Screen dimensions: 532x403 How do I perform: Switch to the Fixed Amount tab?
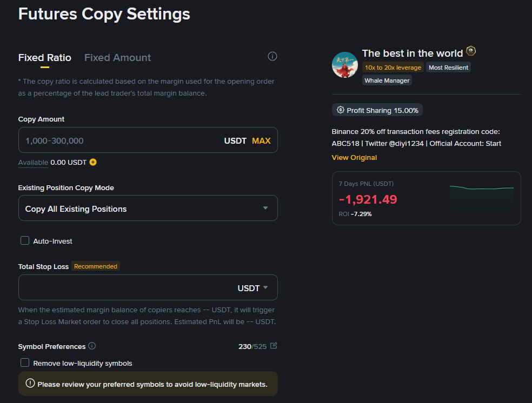coord(117,57)
